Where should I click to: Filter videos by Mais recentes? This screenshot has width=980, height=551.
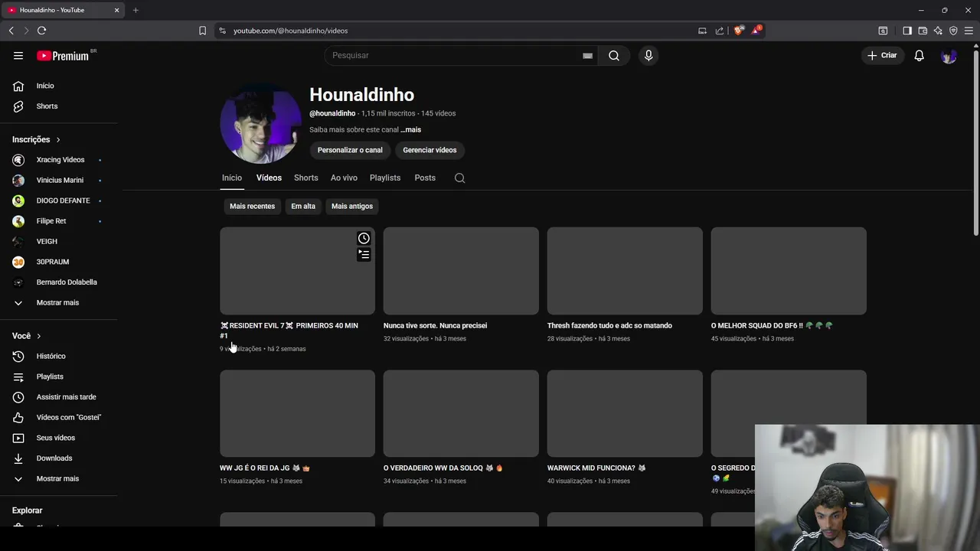(x=252, y=206)
